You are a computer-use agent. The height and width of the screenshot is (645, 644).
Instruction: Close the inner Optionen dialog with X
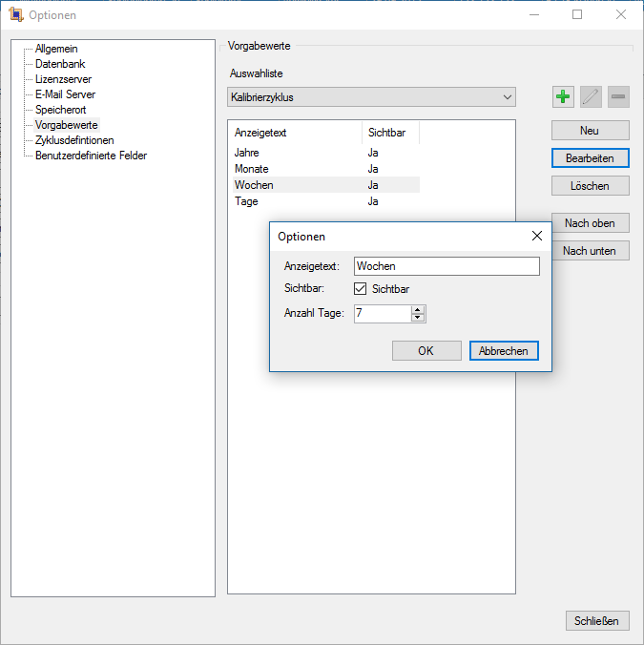[536, 236]
